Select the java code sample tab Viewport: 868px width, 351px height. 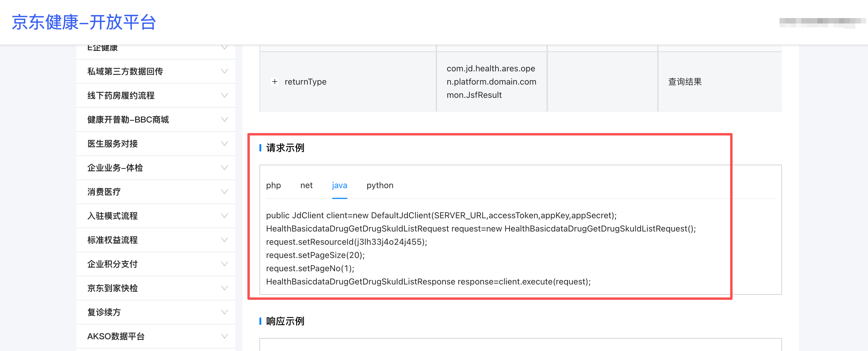tap(339, 185)
